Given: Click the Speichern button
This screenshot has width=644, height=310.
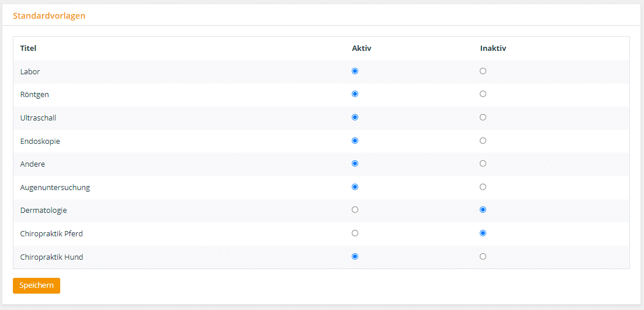Looking at the screenshot, I should point(37,286).
